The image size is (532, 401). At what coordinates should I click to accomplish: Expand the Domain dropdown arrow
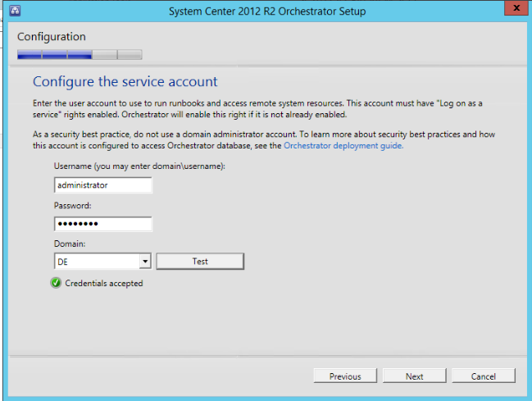point(145,262)
